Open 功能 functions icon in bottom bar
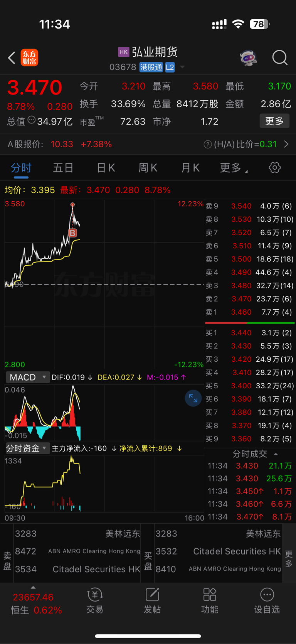This screenshot has width=296, height=644. point(210,601)
